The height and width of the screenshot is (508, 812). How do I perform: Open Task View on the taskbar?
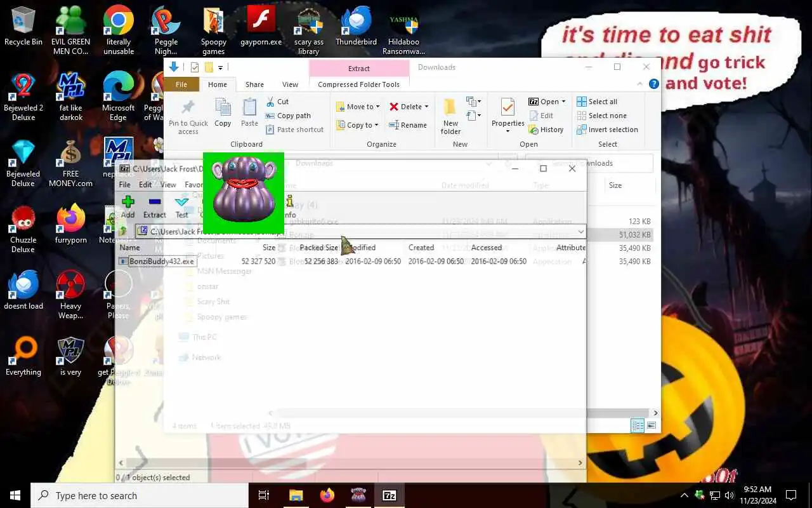pos(264,495)
